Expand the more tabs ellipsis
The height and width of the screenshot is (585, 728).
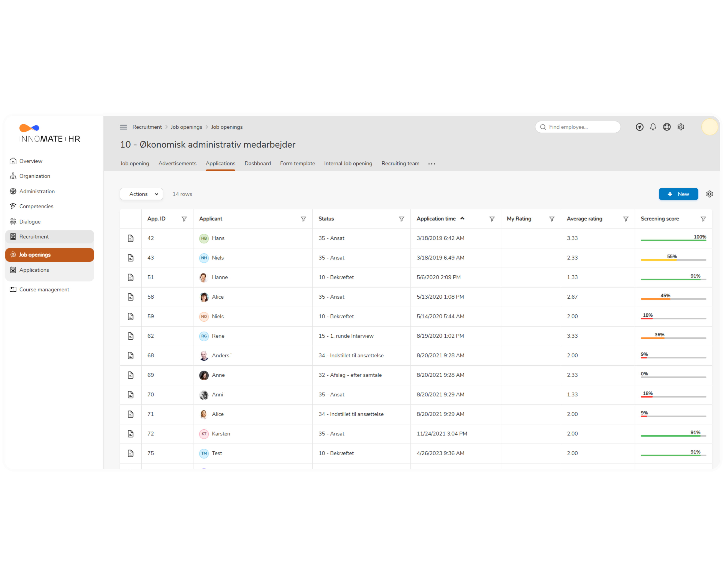tap(432, 164)
